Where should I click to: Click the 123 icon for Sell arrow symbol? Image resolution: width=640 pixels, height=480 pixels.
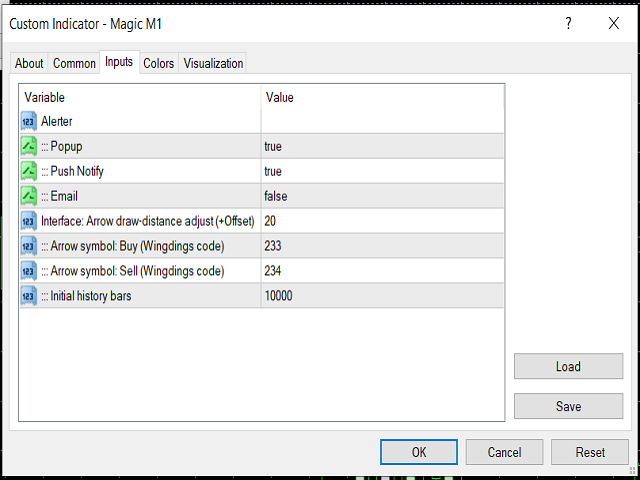tap(29, 271)
